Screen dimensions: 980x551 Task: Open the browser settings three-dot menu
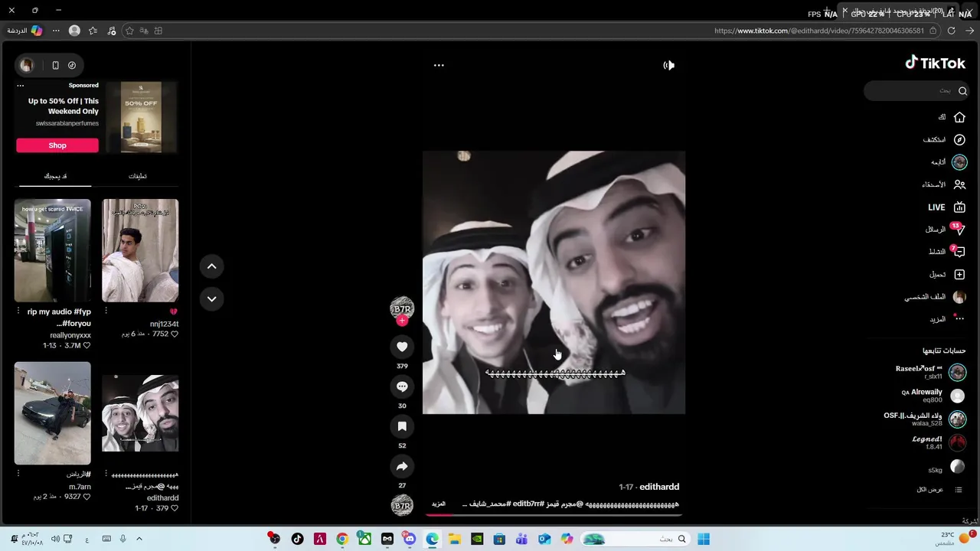coord(56,31)
